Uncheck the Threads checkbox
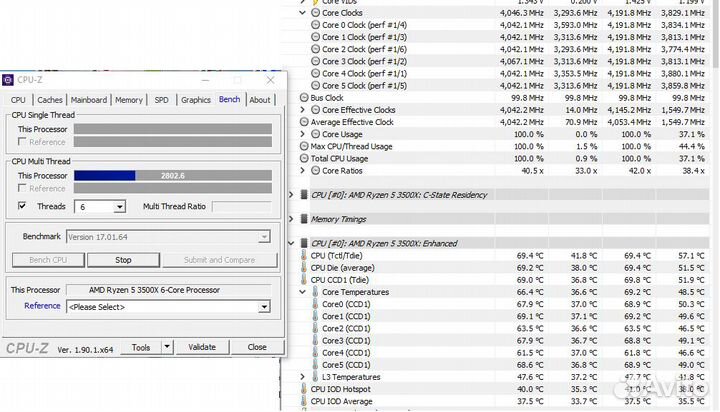Image resolution: width=720 pixels, height=412 pixels. click(x=22, y=206)
